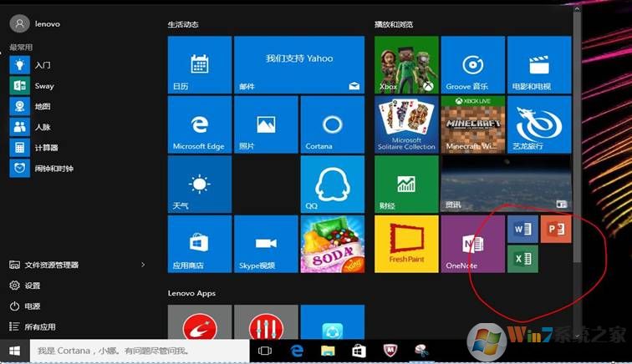Click the small Word tile

522,229
